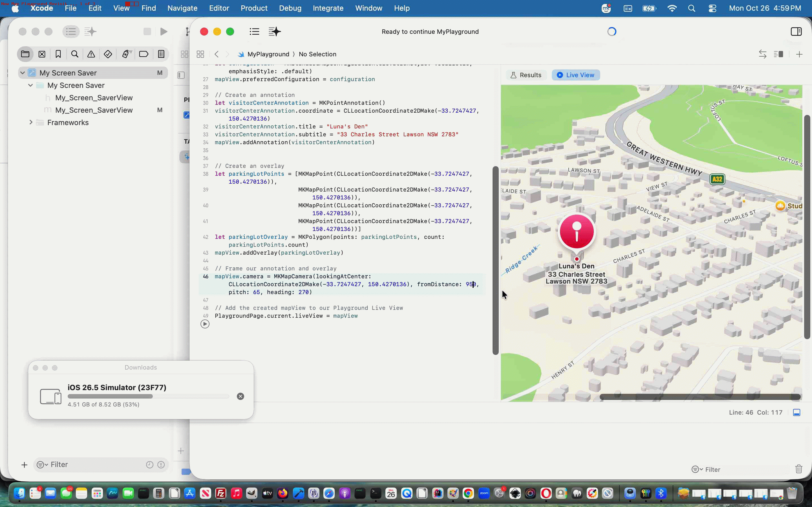Open the Bookmark navigator icon
The height and width of the screenshot is (507, 812).
[x=58, y=54]
